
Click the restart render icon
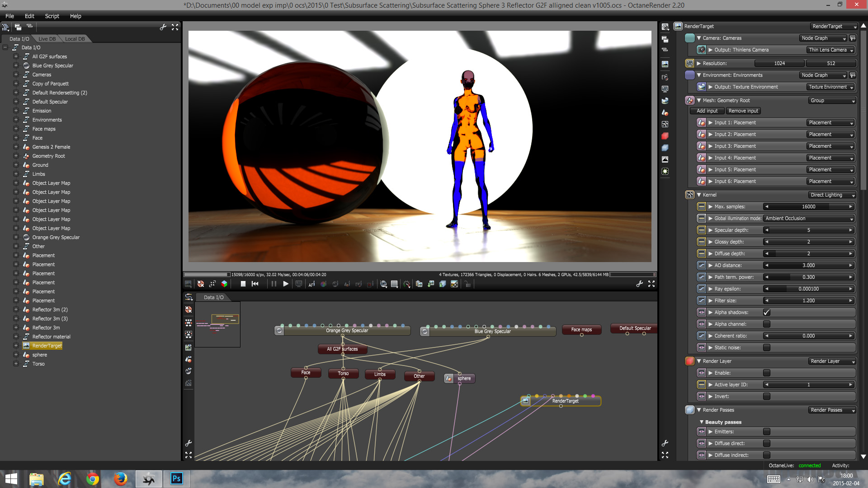[255, 284]
